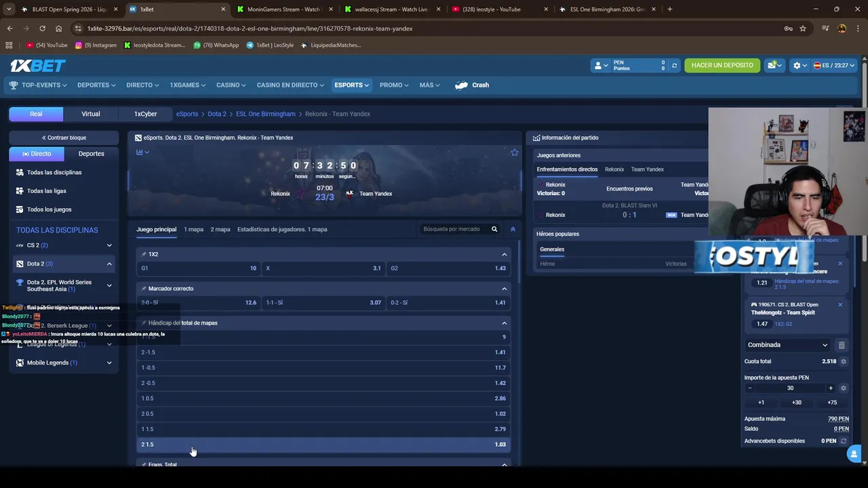Open the browser apps grid icon
The height and width of the screenshot is (488, 868).
pyautogui.click(x=9, y=45)
